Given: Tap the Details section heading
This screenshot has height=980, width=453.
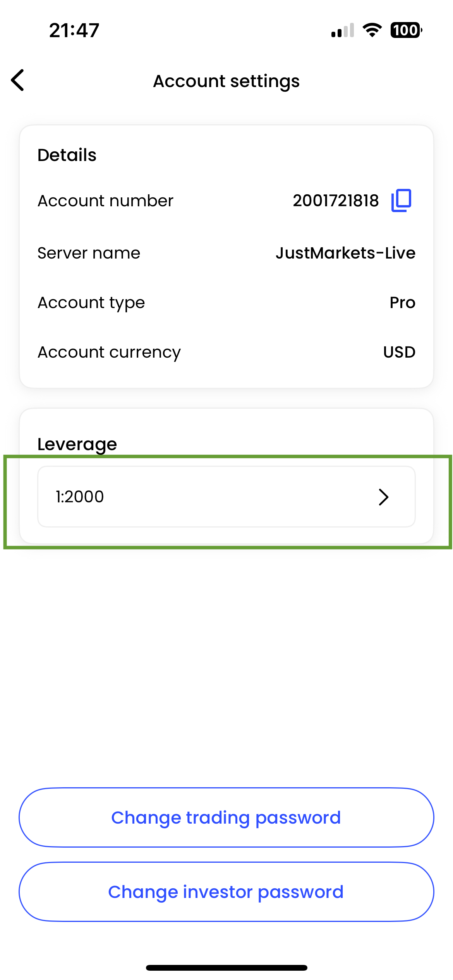Looking at the screenshot, I should tap(67, 155).
